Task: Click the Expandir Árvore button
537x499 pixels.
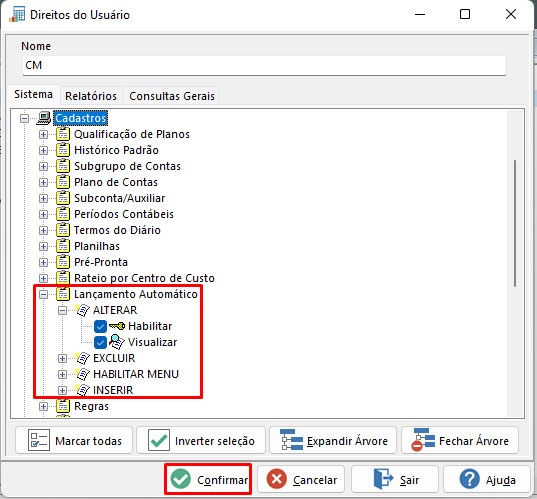Action: 333,440
